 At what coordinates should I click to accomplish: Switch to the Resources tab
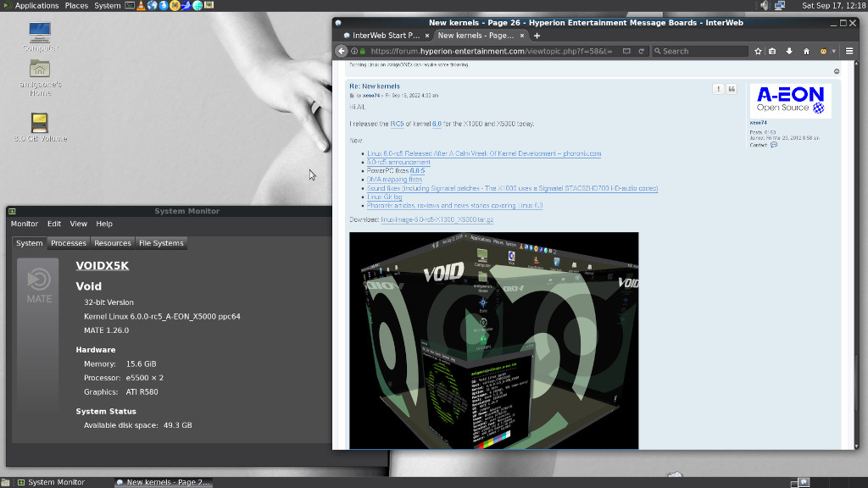tap(113, 243)
